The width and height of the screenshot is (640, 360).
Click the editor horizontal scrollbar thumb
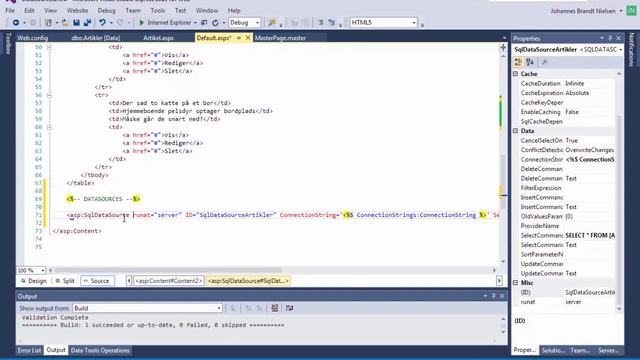[168, 270]
